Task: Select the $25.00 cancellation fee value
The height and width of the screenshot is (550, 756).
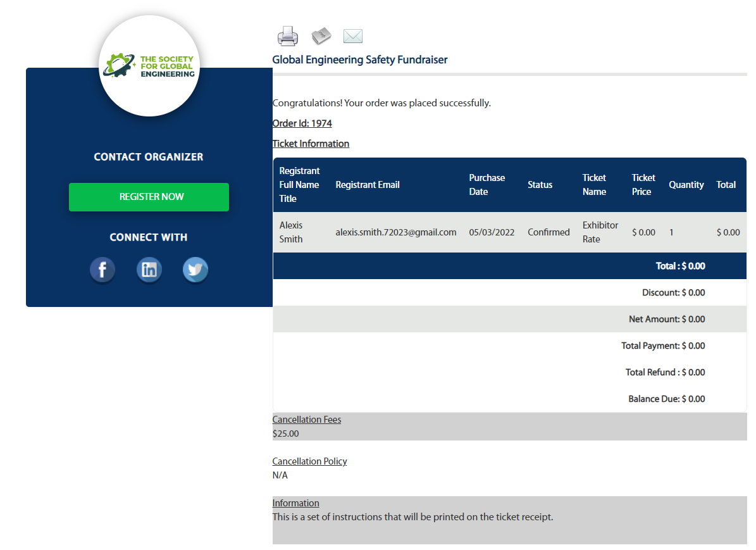Action: click(285, 434)
